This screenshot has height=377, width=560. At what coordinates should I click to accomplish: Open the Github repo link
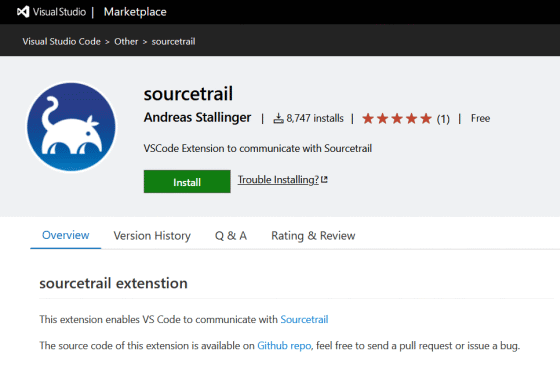click(x=284, y=346)
